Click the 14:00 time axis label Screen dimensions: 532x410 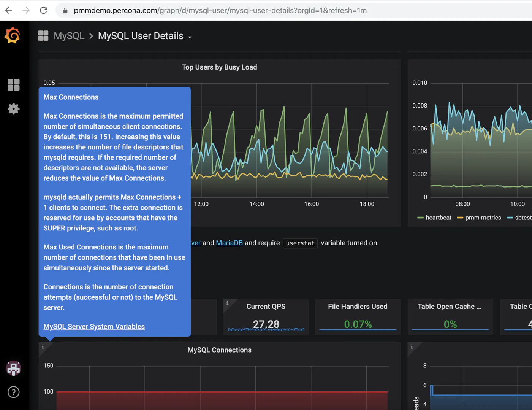click(256, 204)
